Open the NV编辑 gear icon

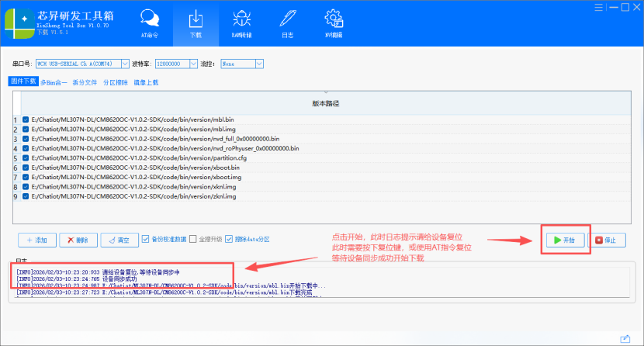pos(334,22)
